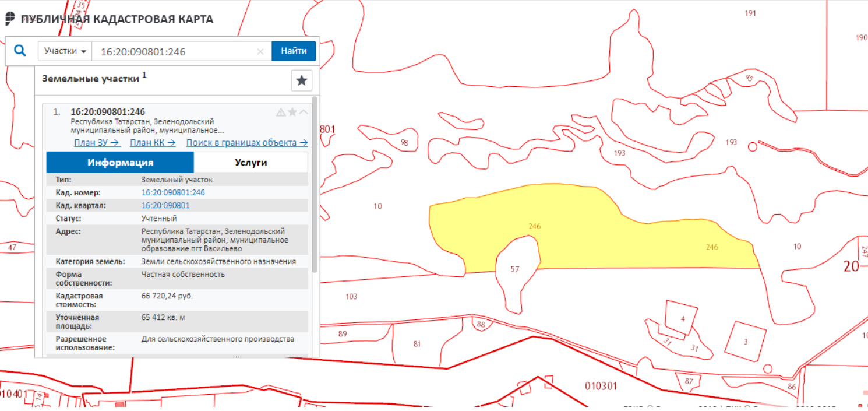
Task: Open the Участки search type dropdown
Action: point(65,51)
